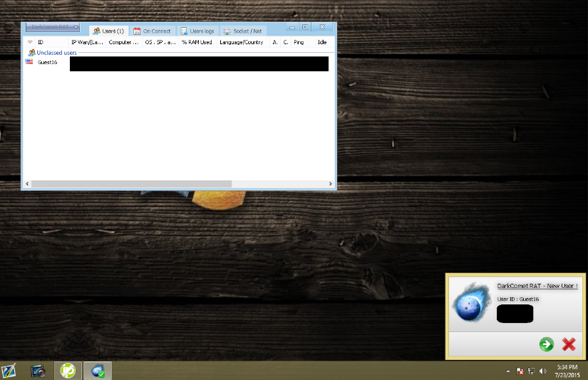Click the horizontal scrollbar thumb in user list
This screenshot has height=380, width=588.
point(131,184)
